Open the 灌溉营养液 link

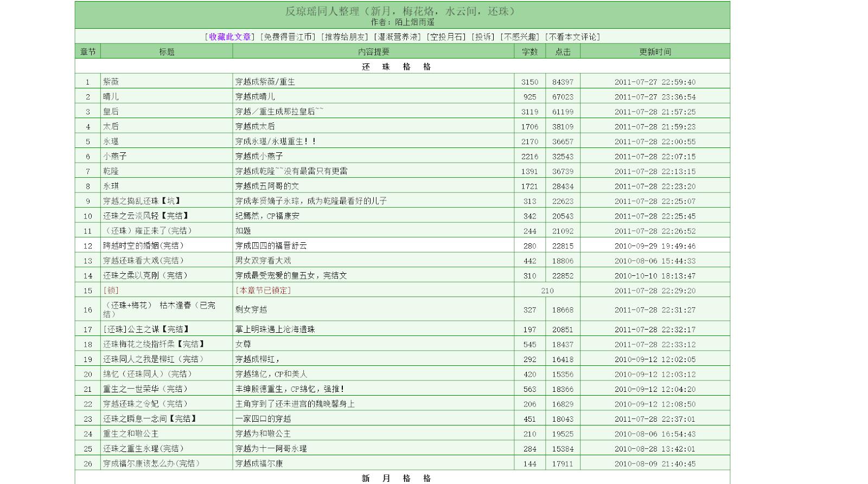398,37
